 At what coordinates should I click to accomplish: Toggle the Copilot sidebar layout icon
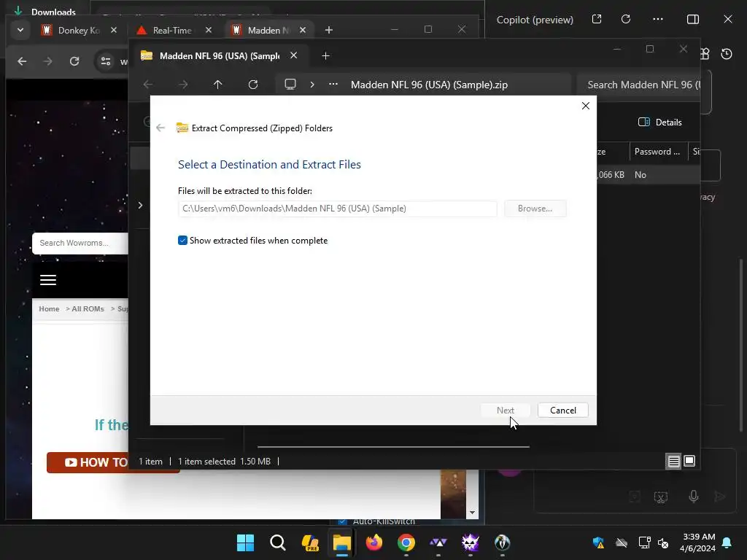pyautogui.click(x=693, y=19)
